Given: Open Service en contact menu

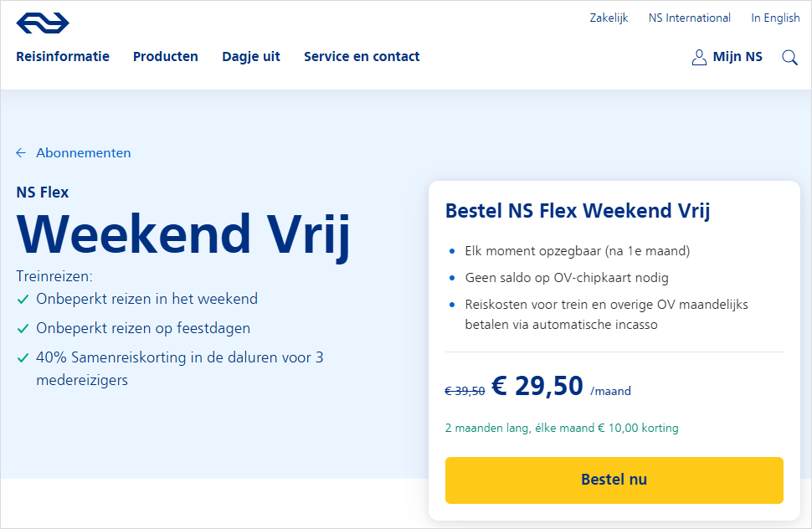Looking at the screenshot, I should pos(362,57).
